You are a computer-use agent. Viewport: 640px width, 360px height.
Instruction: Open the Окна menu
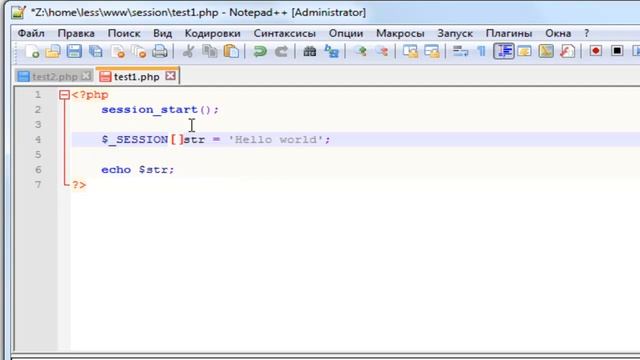(558, 33)
